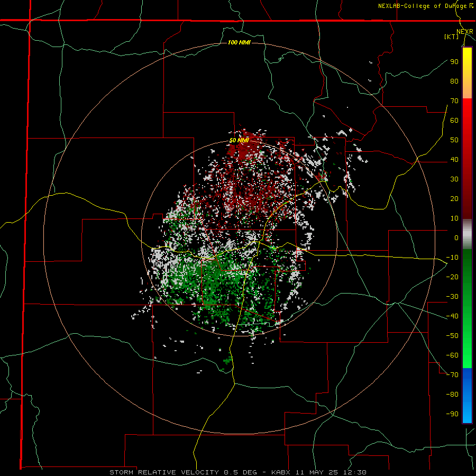Screen dimensions: 476x476
Task: Click the 30 value on the color scale
Action: pos(454,179)
